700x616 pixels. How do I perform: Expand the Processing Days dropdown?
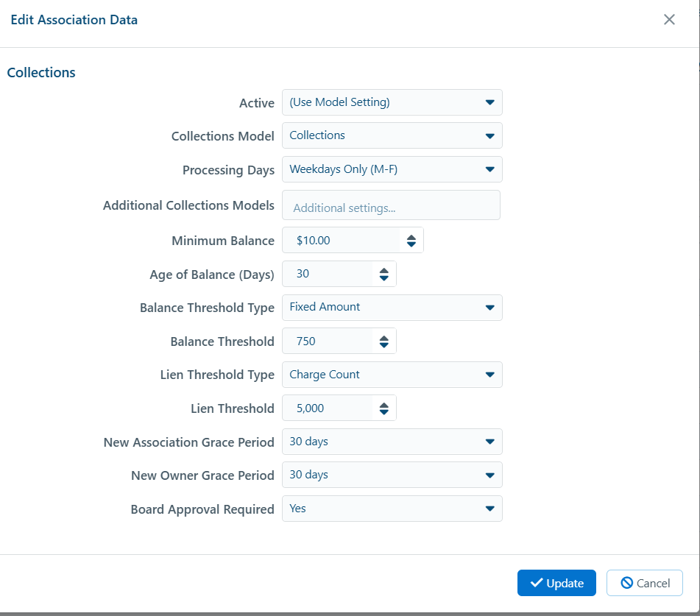(392, 169)
